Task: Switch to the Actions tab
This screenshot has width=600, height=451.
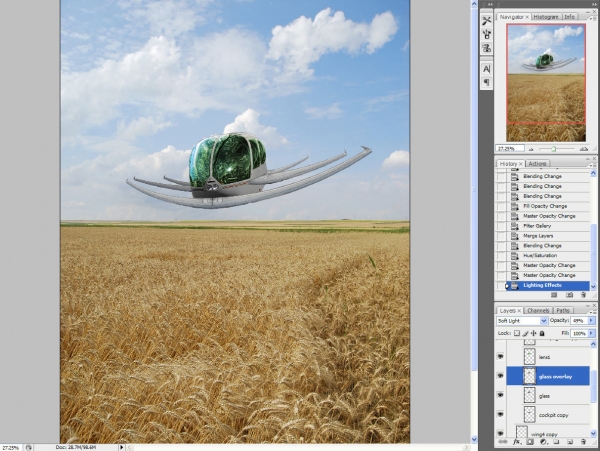Action: click(537, 164)
